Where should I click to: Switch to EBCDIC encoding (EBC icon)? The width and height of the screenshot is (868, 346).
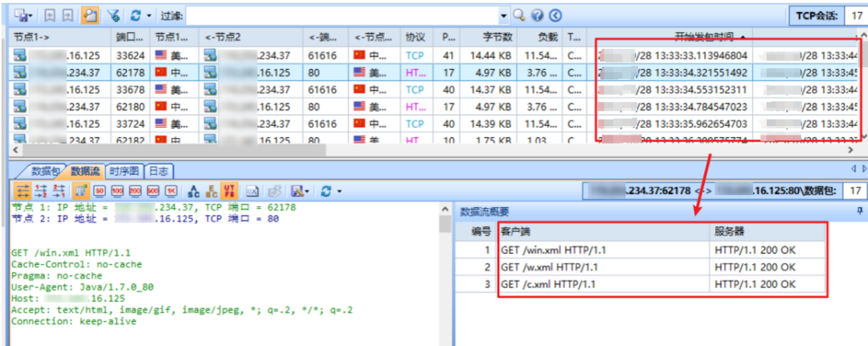tap(211, 191)
